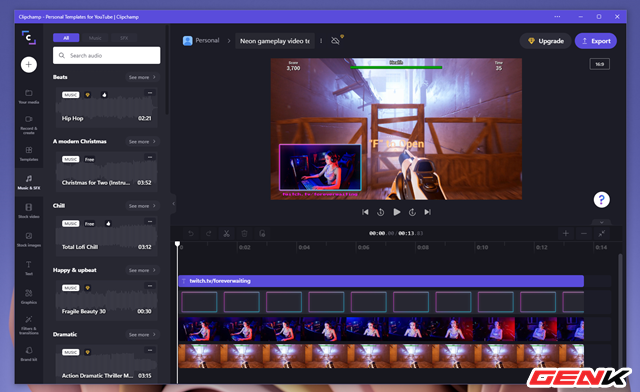Viewport: 640px width, 392px height.
Task: Select the All audio tab
Action: [66, 38]
